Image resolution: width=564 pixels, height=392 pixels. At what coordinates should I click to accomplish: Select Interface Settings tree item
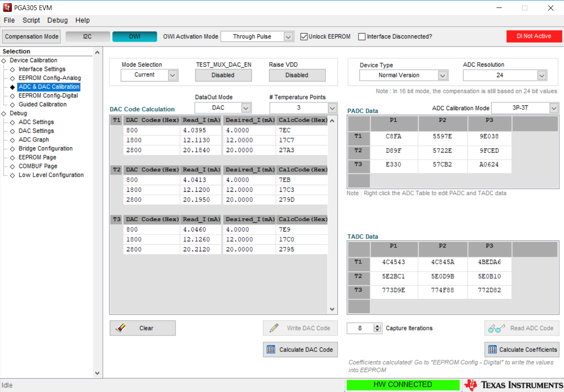tap(42, 69)
